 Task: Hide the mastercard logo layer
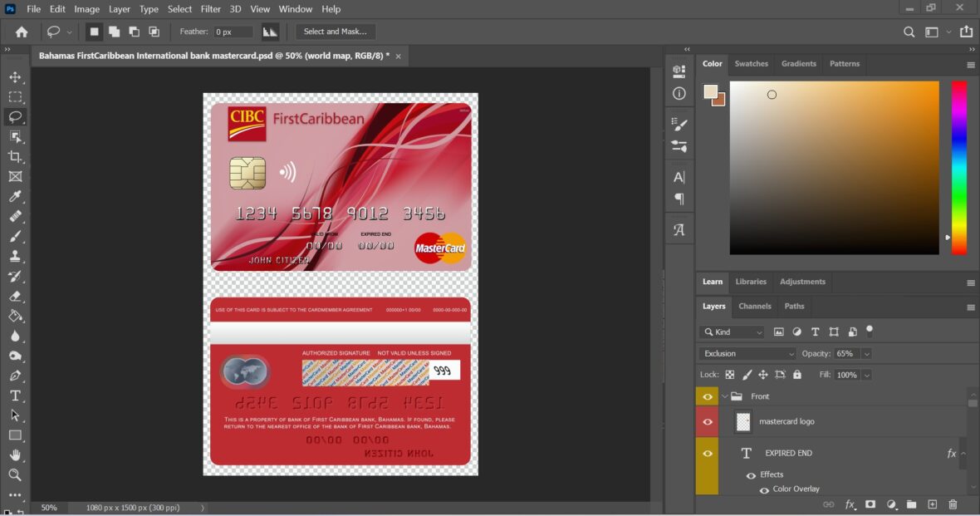pos(708,421)
